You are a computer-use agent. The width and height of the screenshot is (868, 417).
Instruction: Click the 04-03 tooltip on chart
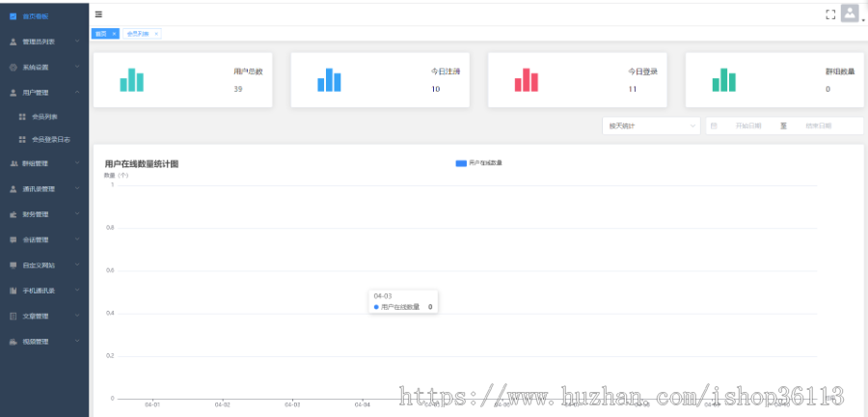click(403, 302)
